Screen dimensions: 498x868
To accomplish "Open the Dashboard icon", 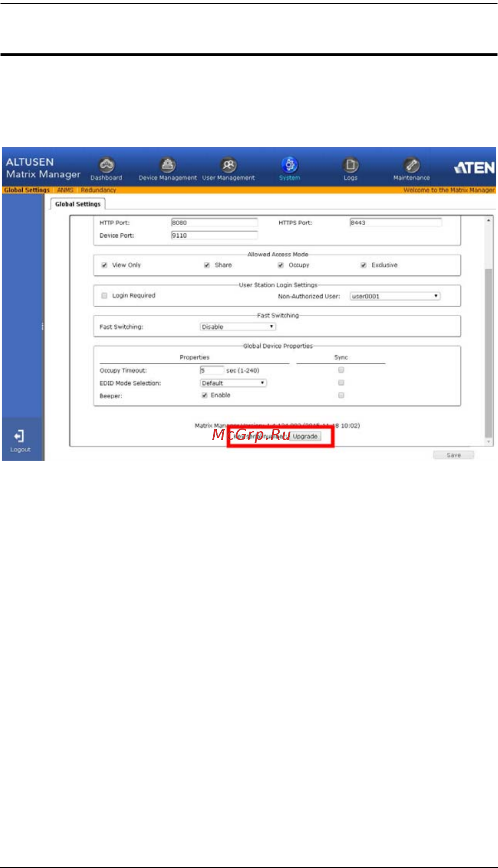I will click(x=107, y=165).
